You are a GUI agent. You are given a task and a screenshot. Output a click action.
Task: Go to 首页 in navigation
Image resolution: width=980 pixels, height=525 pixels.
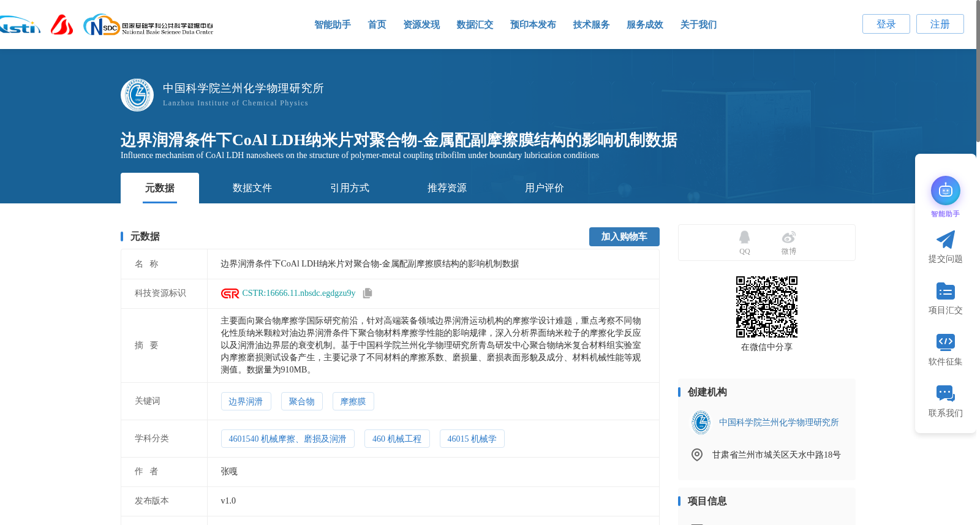377,25
